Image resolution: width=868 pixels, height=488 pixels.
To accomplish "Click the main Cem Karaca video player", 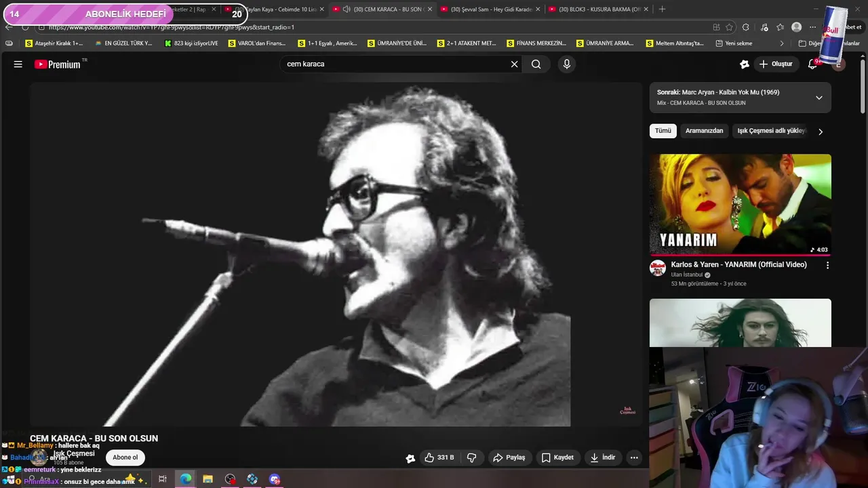I will click(x=335, y=254).
